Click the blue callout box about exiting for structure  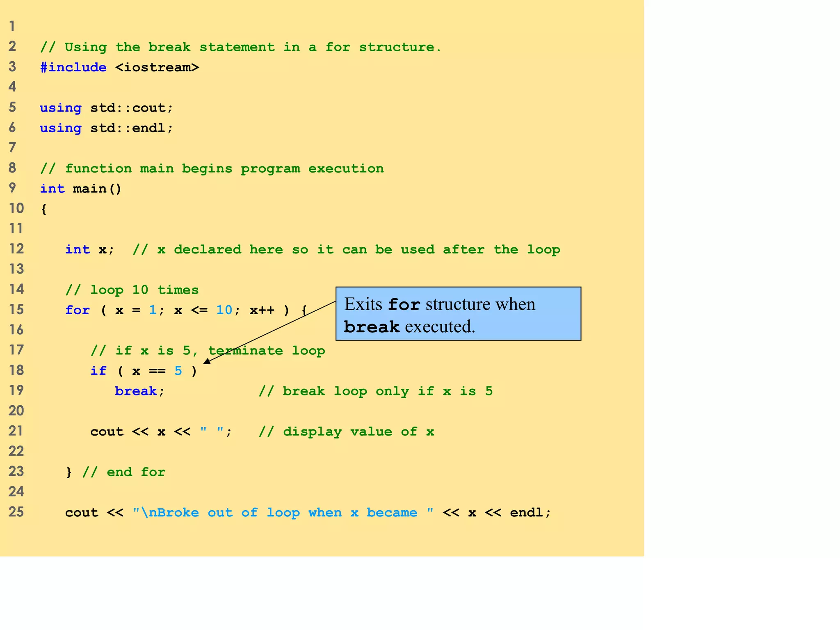point(458,314)
